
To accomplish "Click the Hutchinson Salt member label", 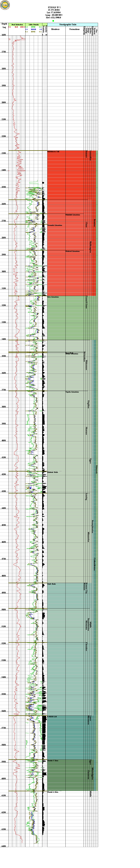I will pos(53,152).
